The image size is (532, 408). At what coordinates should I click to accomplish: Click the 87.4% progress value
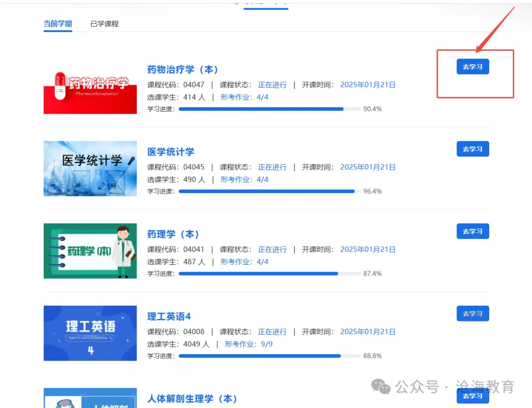[x=372, y=274]
